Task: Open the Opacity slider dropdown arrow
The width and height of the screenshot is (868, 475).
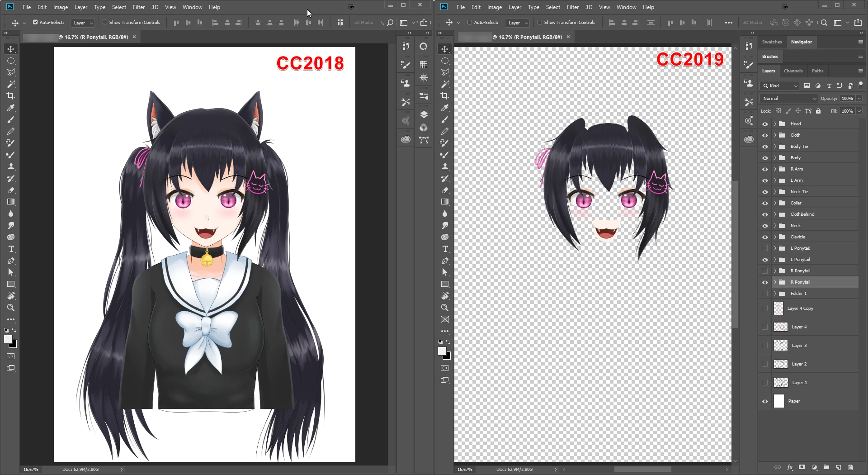Action: pos(859,98)
